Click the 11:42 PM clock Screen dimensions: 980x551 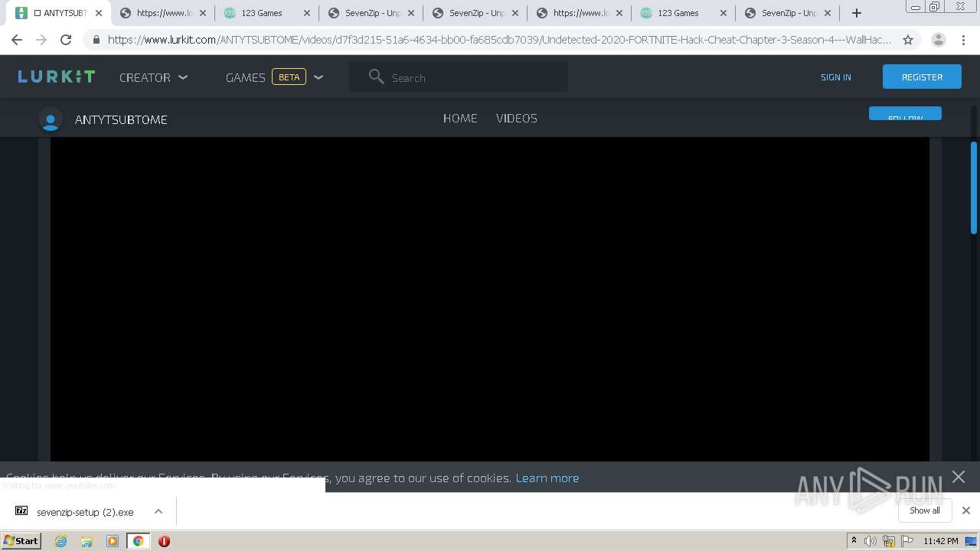click(941, 541)
